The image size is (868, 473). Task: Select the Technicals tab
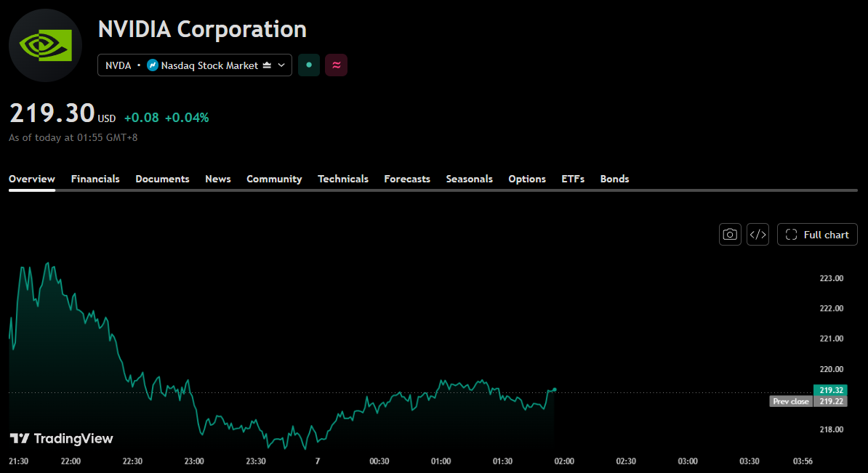pos(342,179)
